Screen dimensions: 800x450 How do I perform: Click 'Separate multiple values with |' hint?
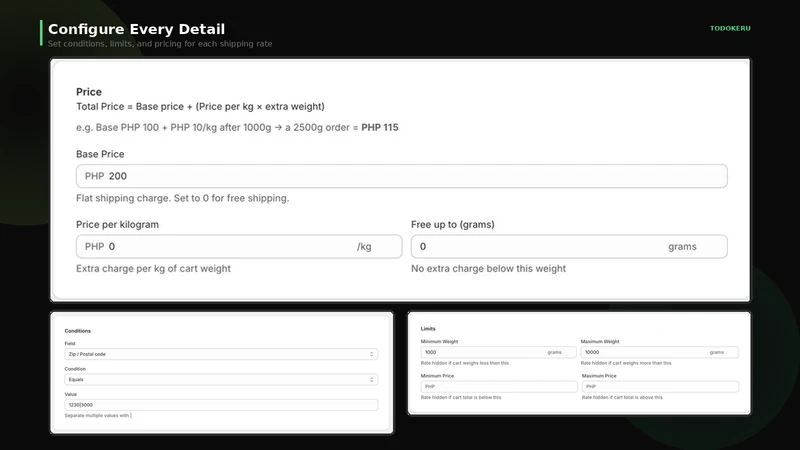tap(98, 416)
